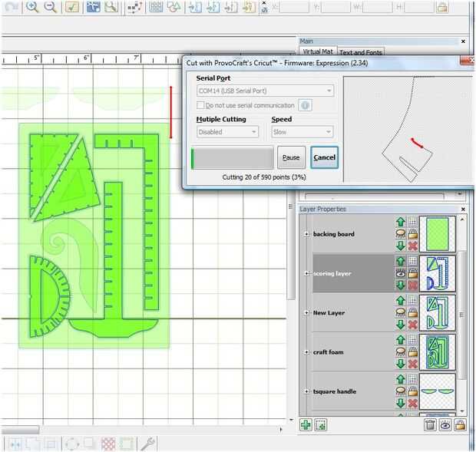Screen dimensions: 476x452
Task: Click the selection-box icon beside the add-layer plus
Action: (x=321, y=424)
